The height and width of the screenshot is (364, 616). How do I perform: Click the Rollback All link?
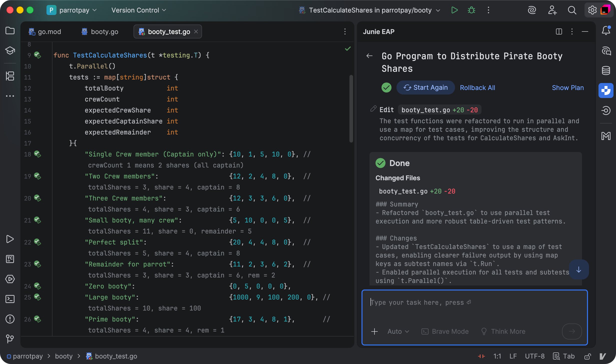477,88
